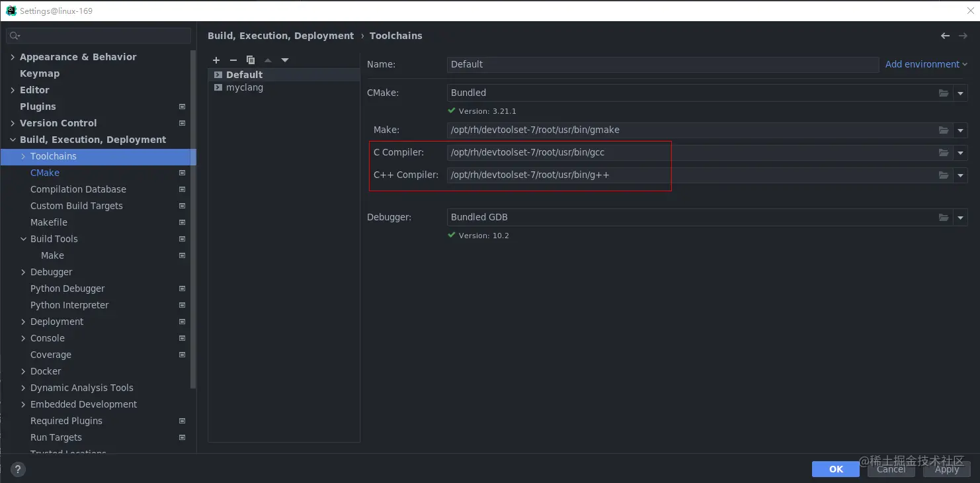Screen dimensions: 980x483
Task: Browse for CMake executable folder icon
Action: (x=944, y=93)
